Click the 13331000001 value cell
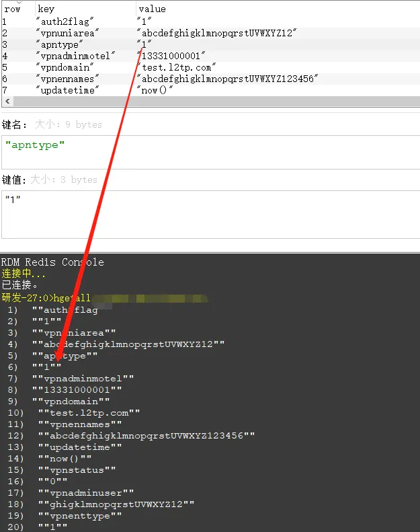The height and width of the screenshot is (532, 420). click(171, 55)
